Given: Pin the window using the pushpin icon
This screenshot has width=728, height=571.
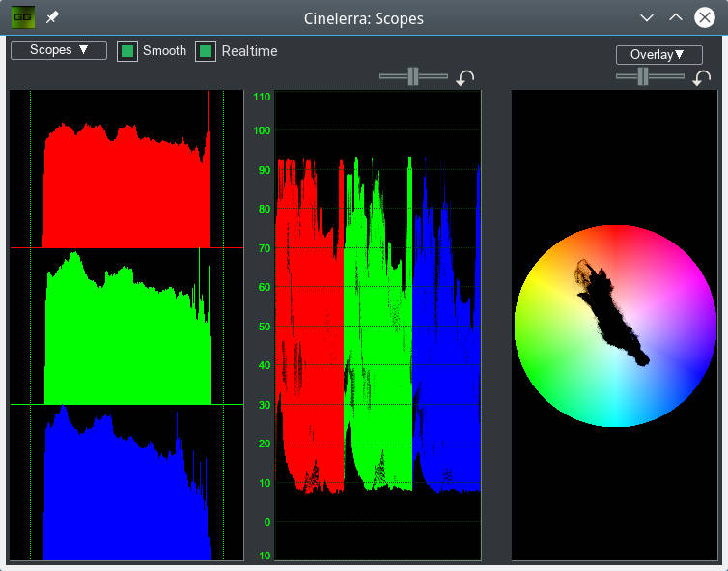Looking at the screenshot, I should (52, 17).
